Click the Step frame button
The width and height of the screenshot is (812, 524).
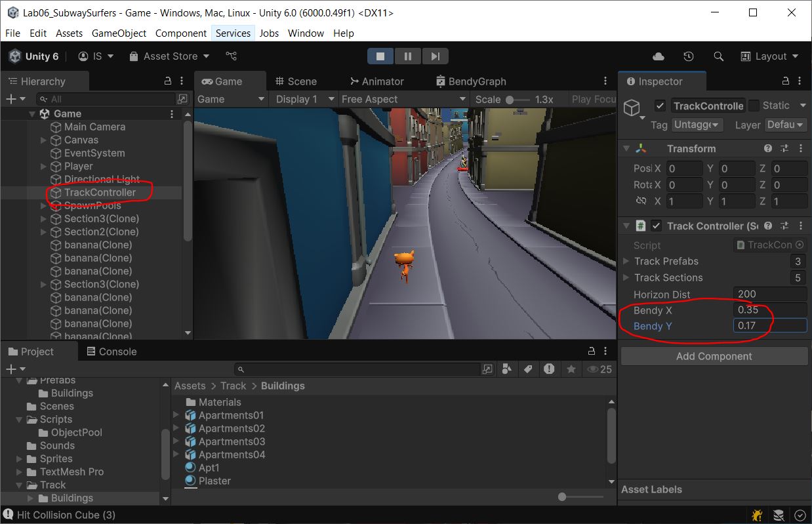coord(435,56)
